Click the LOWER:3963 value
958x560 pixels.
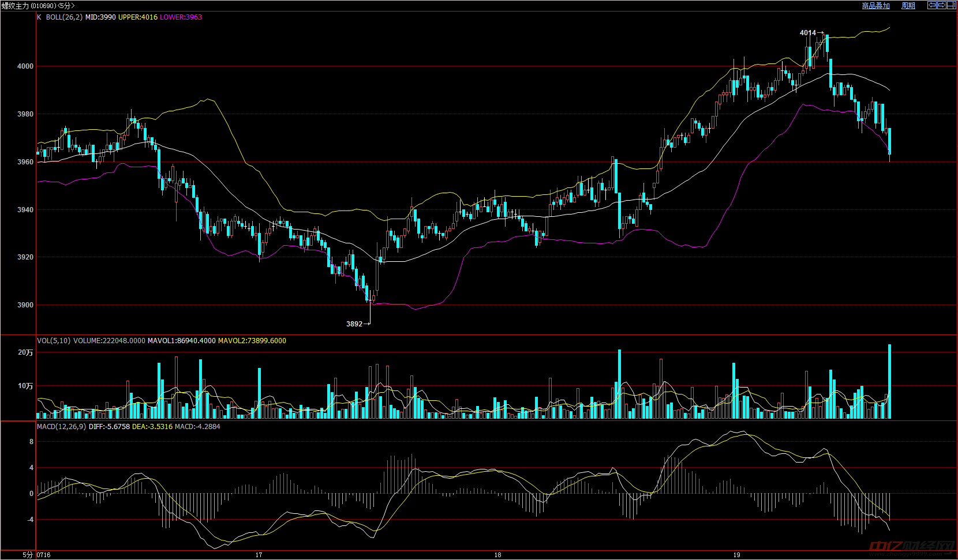181,17
